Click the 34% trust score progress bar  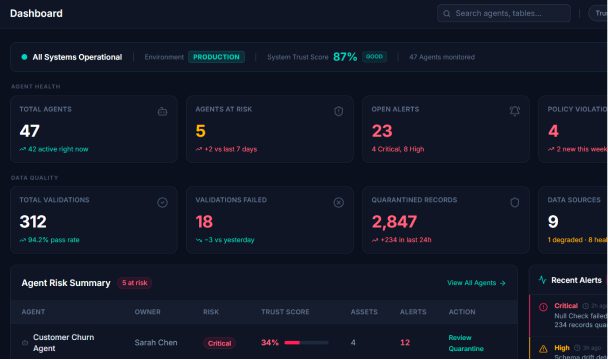306,343
